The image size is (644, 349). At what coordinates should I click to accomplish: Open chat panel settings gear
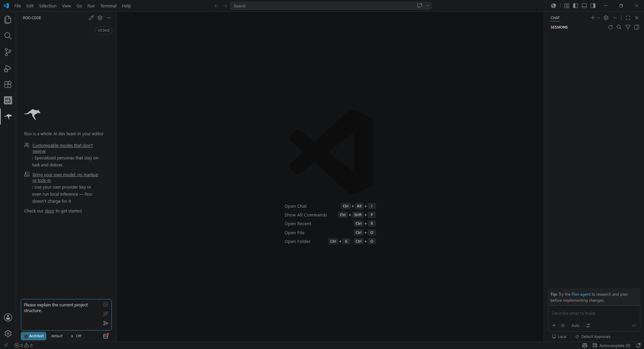tap(606, 18)
